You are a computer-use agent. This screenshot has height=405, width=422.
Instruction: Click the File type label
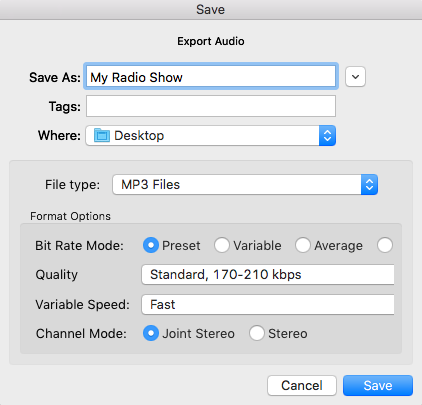pos(72,185)
